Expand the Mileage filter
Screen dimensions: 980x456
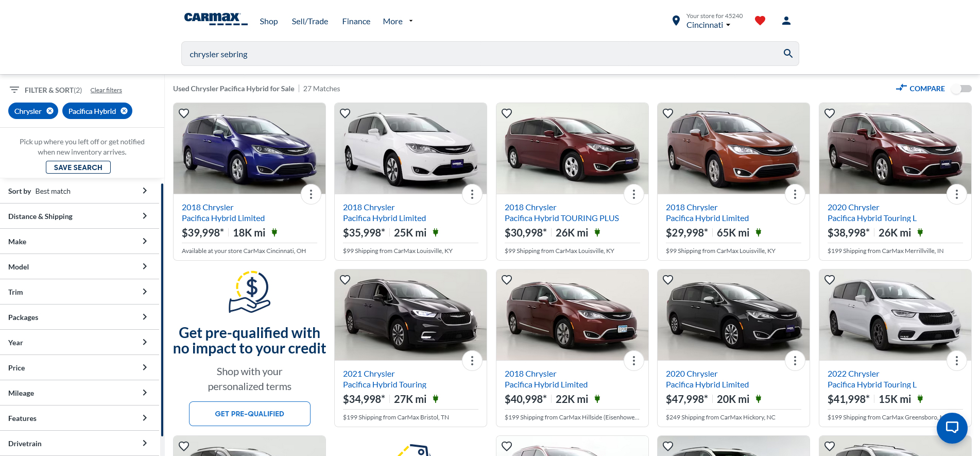tap(78, 393)
